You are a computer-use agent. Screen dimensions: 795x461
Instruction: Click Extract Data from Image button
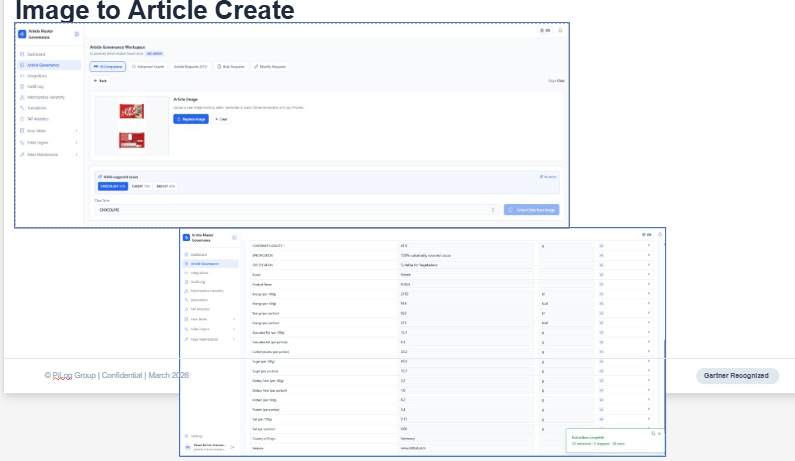pos(531,210)
